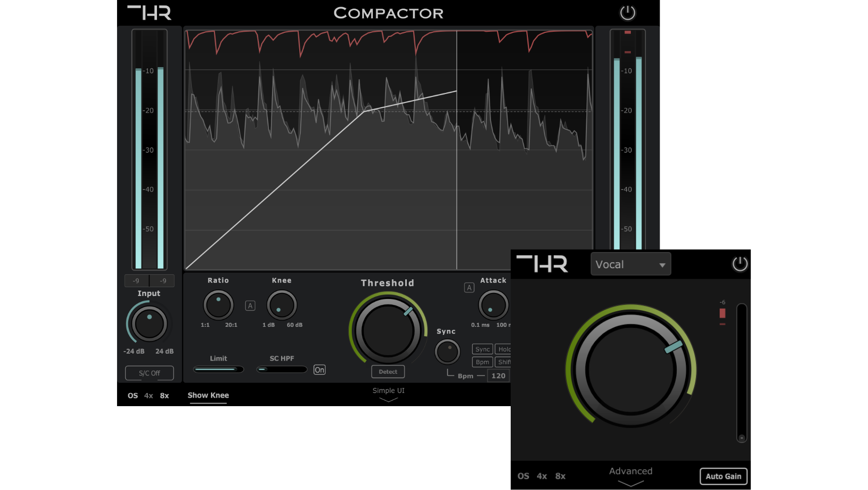Toggle the SC HPF On switch
The image size is (868, 490).
pyautogui.click(x=319, y=370)
